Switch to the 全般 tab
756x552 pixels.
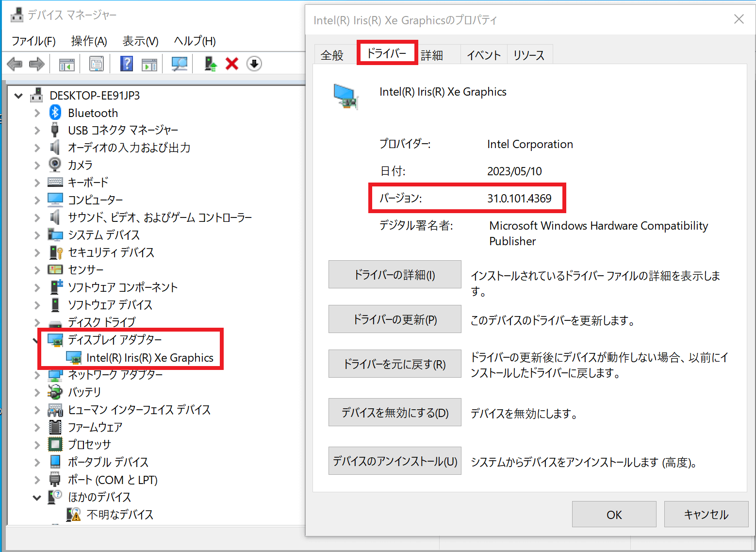332,55
